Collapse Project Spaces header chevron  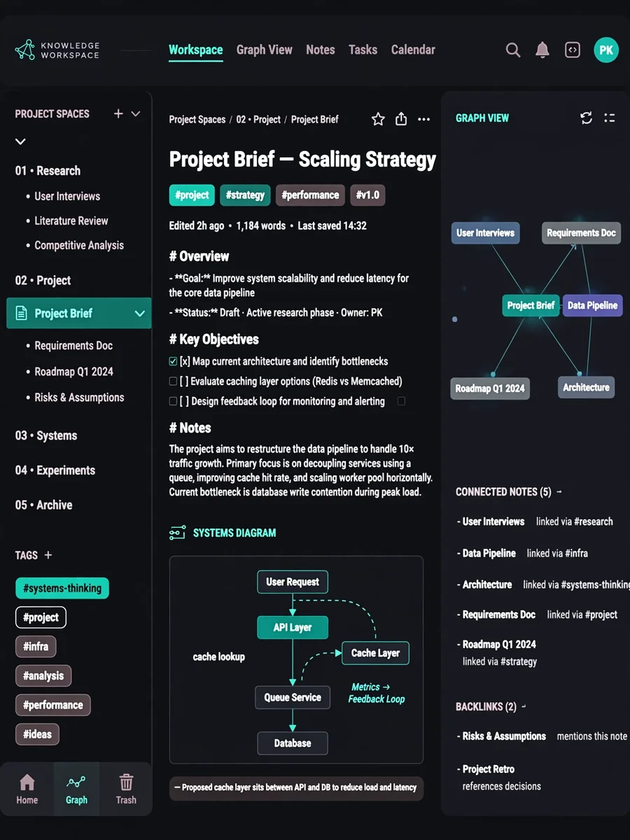(136, 113)
